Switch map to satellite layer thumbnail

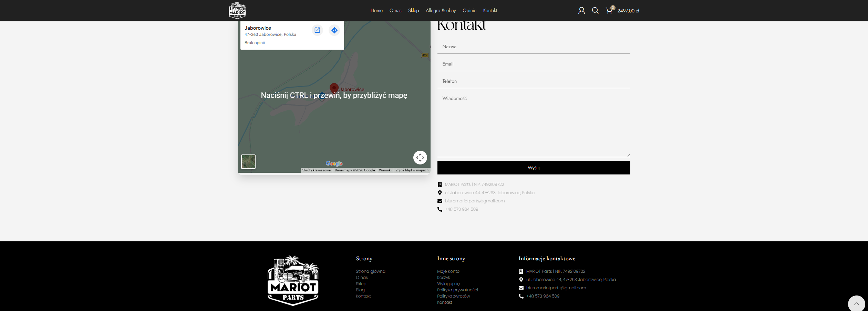248,162
